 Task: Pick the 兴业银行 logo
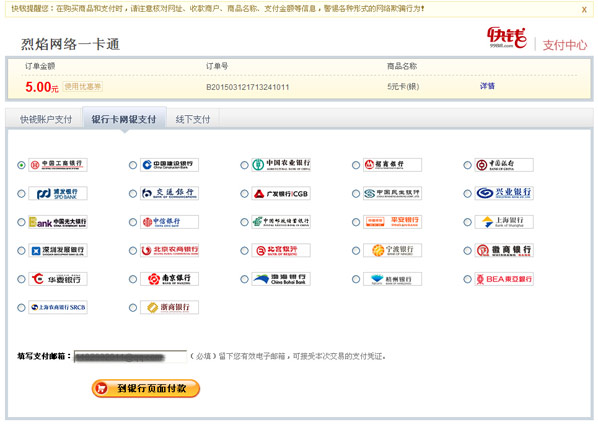pyautogui.click(x=504, y=193)
